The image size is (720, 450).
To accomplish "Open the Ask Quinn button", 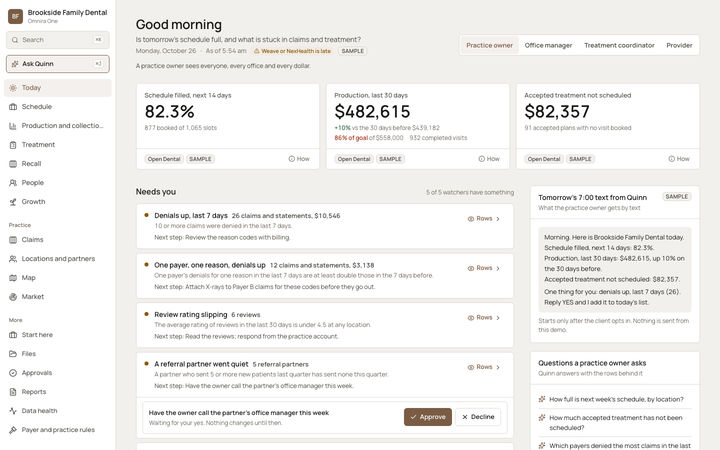I will coord(58,64).
